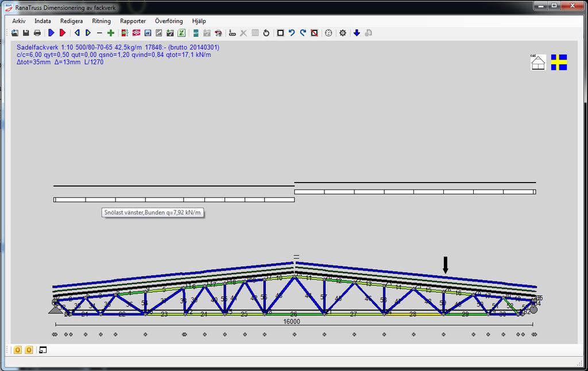
Task: Click the red and green report icon
Action: coord(125,33)
